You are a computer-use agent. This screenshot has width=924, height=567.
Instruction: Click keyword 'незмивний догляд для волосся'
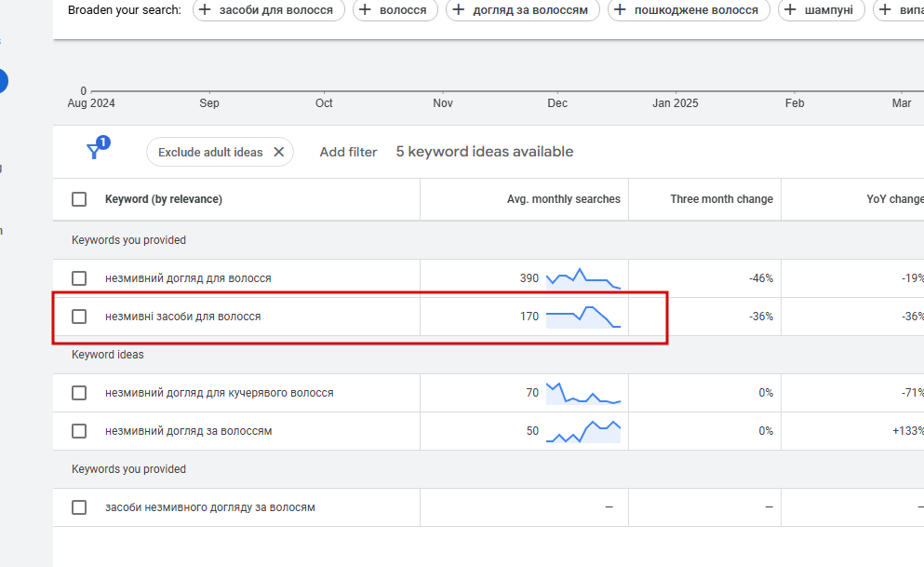click(188, 278)
